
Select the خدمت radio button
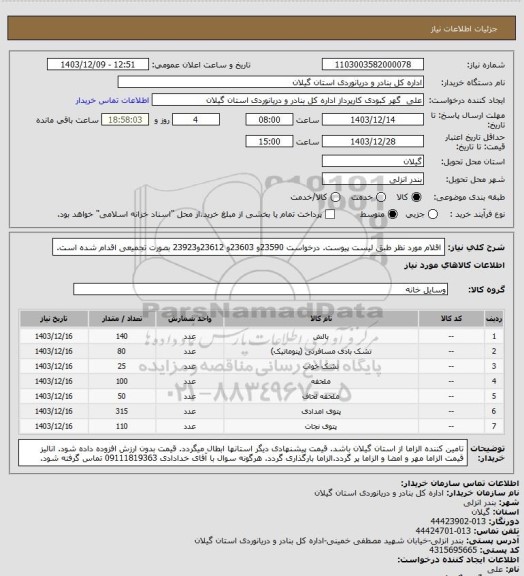[x=381, y=197]
